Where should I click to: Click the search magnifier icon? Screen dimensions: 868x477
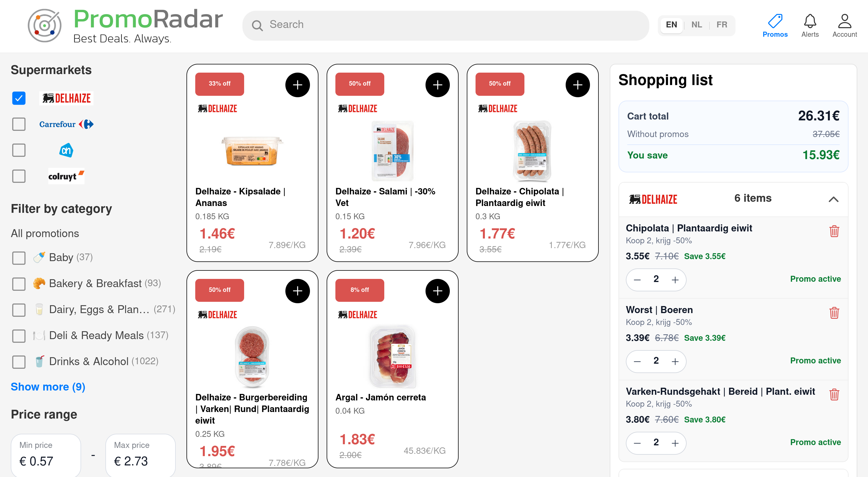coord(257,25)
